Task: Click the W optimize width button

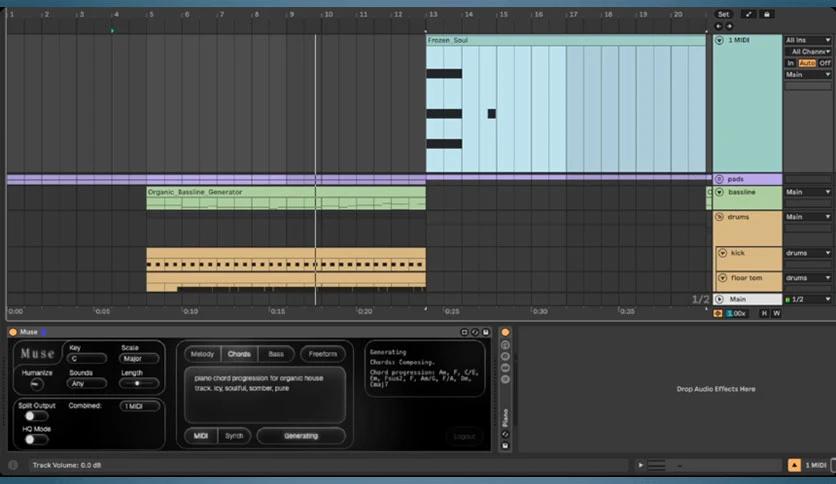Action: tap(776, 313)
